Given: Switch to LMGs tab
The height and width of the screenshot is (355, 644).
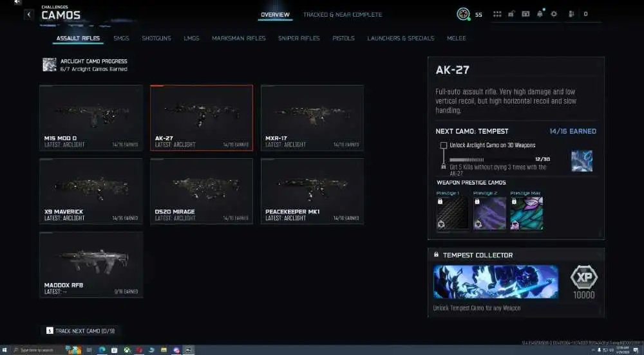Looking at the screenshot, I should [191, 38].
